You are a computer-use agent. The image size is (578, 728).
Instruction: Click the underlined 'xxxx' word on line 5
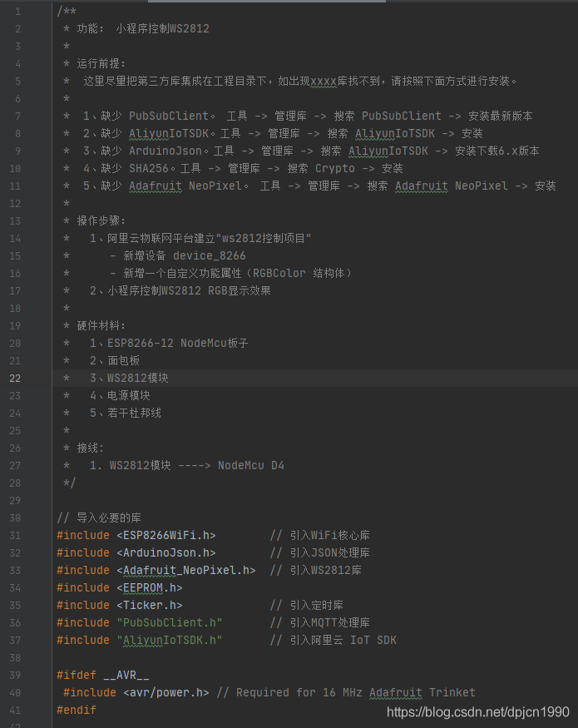pyautogui.click(x=324, y=82)
